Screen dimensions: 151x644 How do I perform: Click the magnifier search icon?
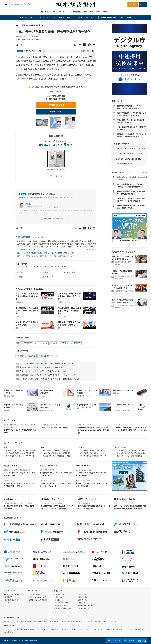(29, 4)
